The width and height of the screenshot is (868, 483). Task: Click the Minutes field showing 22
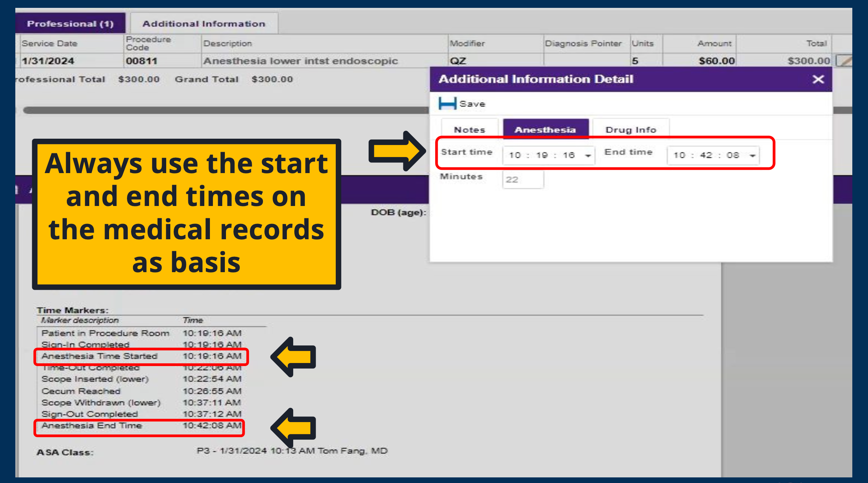(x=523, y=180)
